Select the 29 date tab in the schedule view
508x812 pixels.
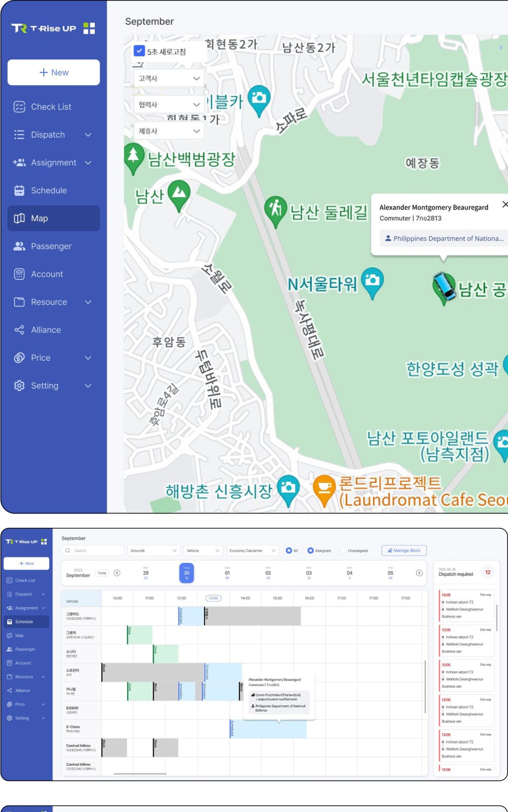pos(146,573)
